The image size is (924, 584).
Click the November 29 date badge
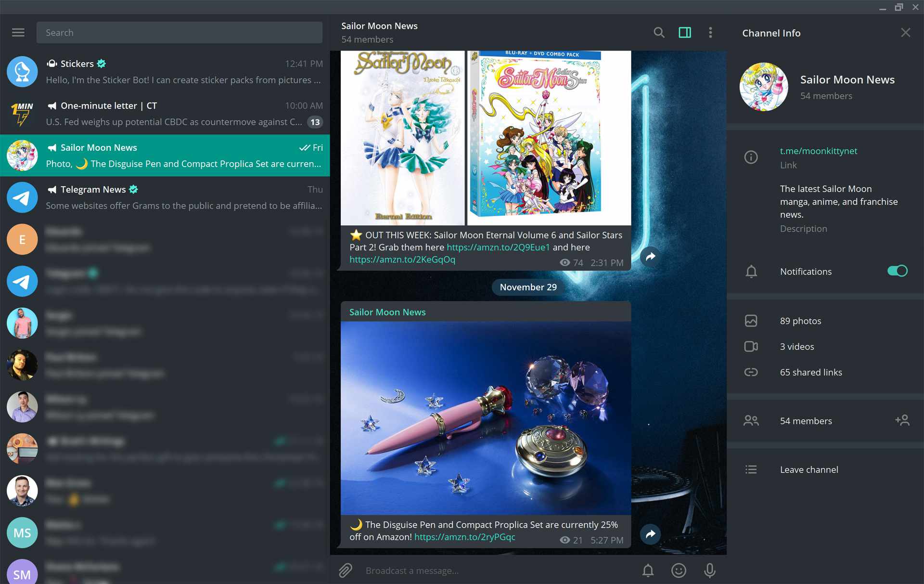(x=528, y=287)
